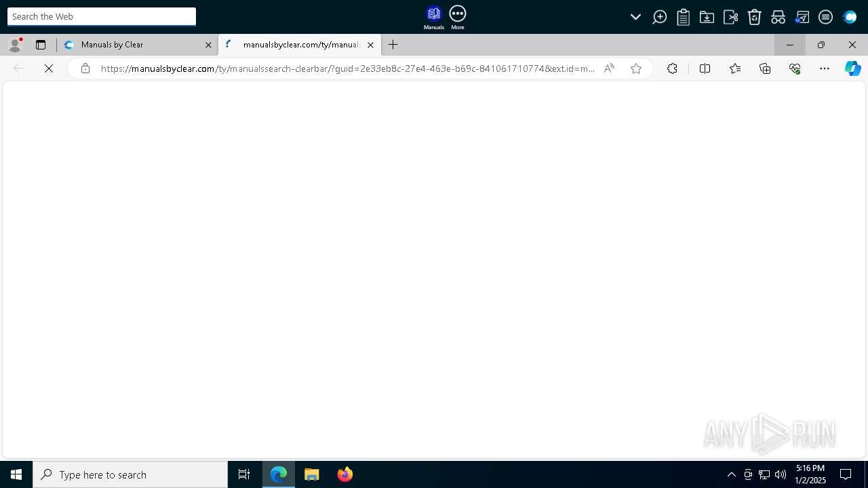868x488 pixels.
Task: Open the tab actions menu icon
Action: [x=41, y=45]
